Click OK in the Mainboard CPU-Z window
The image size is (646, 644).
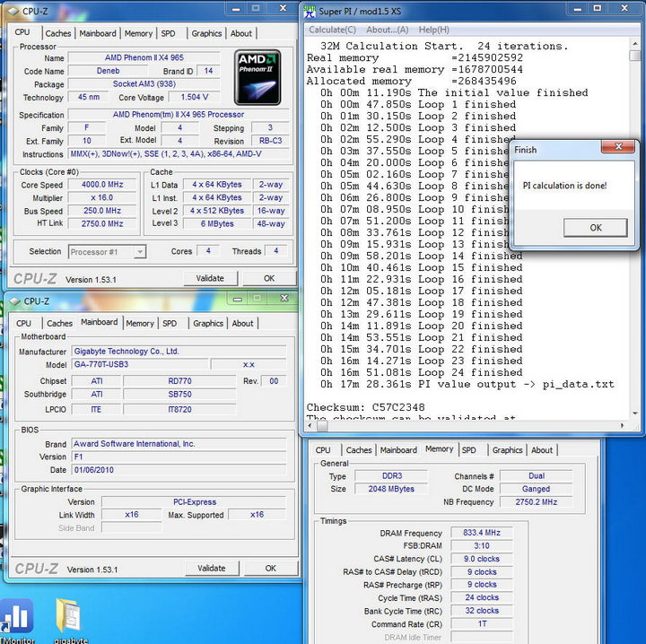(x=271, y=569)
